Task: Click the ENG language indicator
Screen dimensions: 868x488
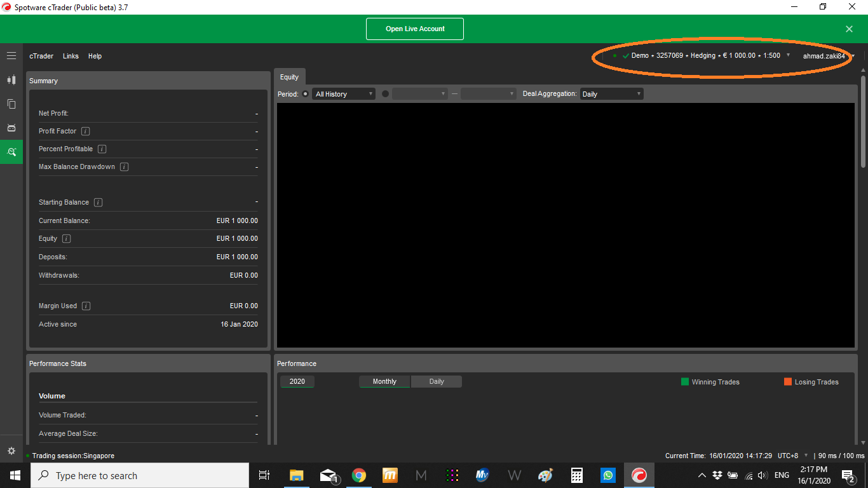Action: point(782,475)
